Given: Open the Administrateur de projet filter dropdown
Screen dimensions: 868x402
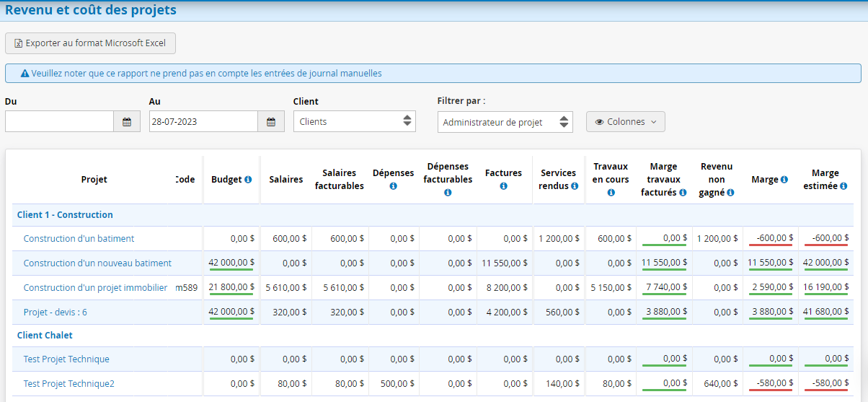Looking at the screenshot, I should (x=505, y=122).
